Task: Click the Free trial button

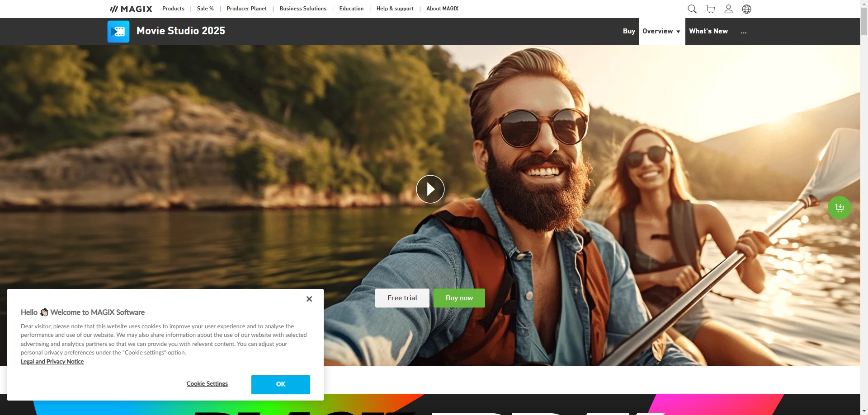Action: point(402,298)
